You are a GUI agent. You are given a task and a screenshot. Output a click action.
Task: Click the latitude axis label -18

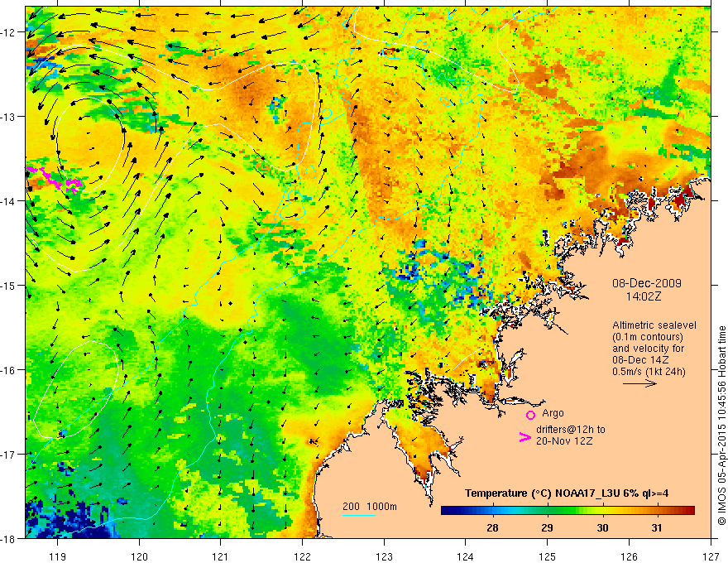point(8,538)
